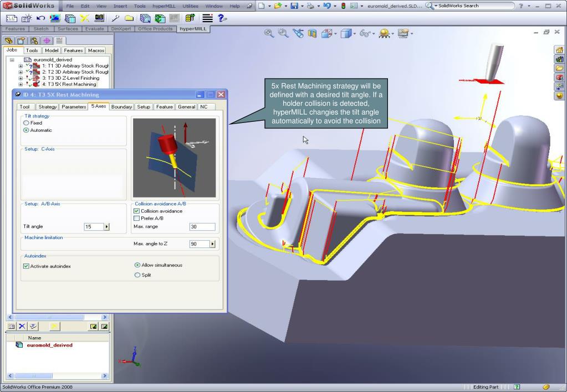Open the View Orientation dropdown arrow
The image size is (567, 392).
coord(335,34)
